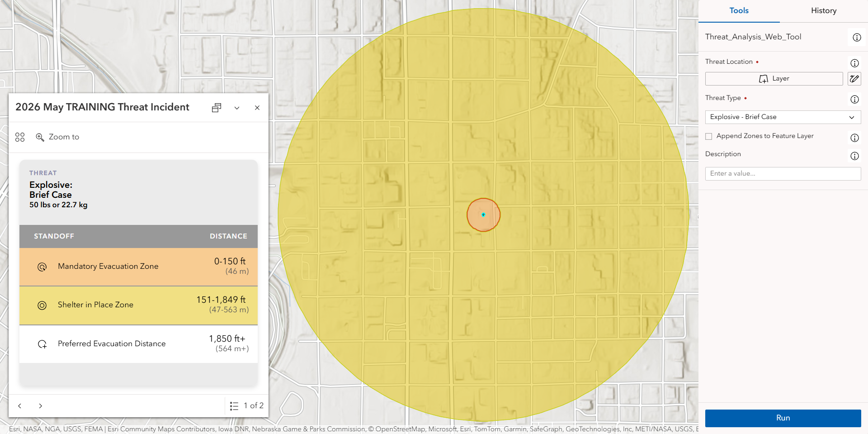This screenshot has width=868, height=434.
Task: Open the feature list '1 of 2'
Action: point(246,406)
